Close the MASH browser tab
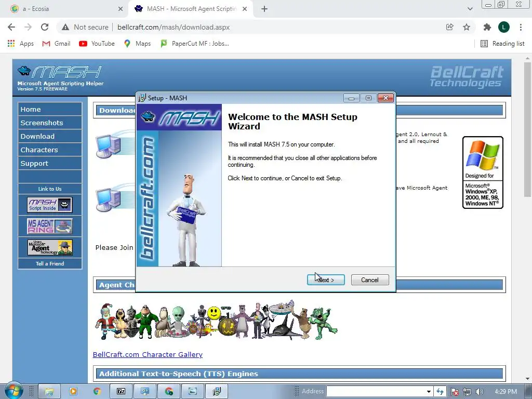Screen dimensions: 532x399 point(245,9)
